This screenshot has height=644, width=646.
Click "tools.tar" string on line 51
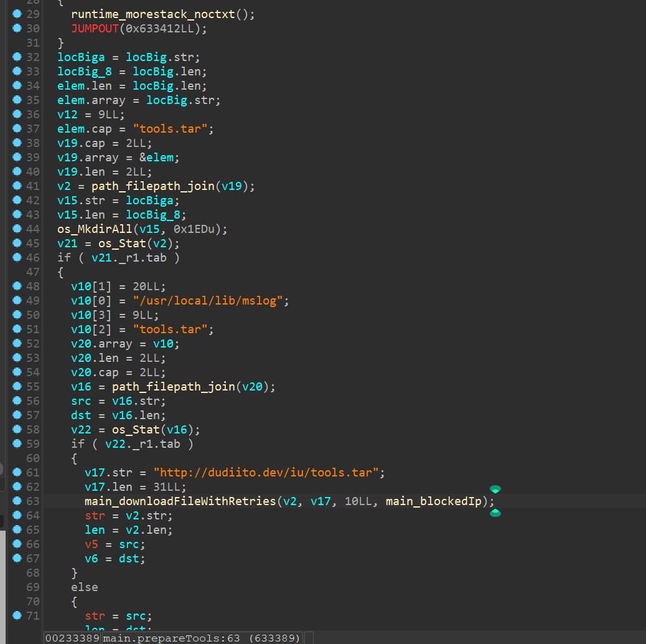click(170, 329)
